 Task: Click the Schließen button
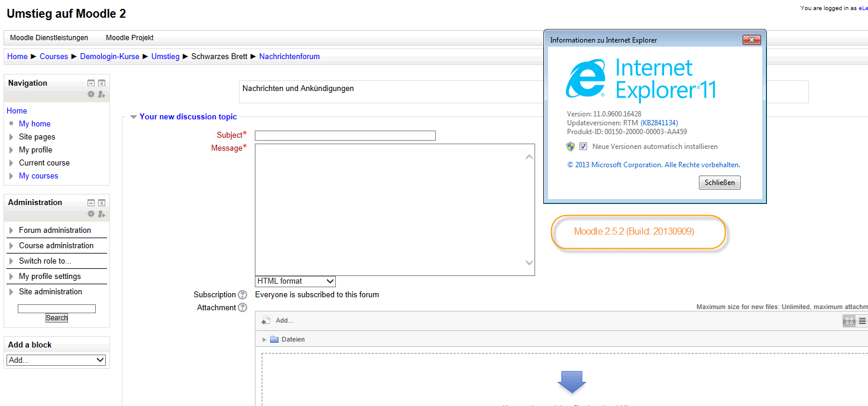tap(720, 183)
